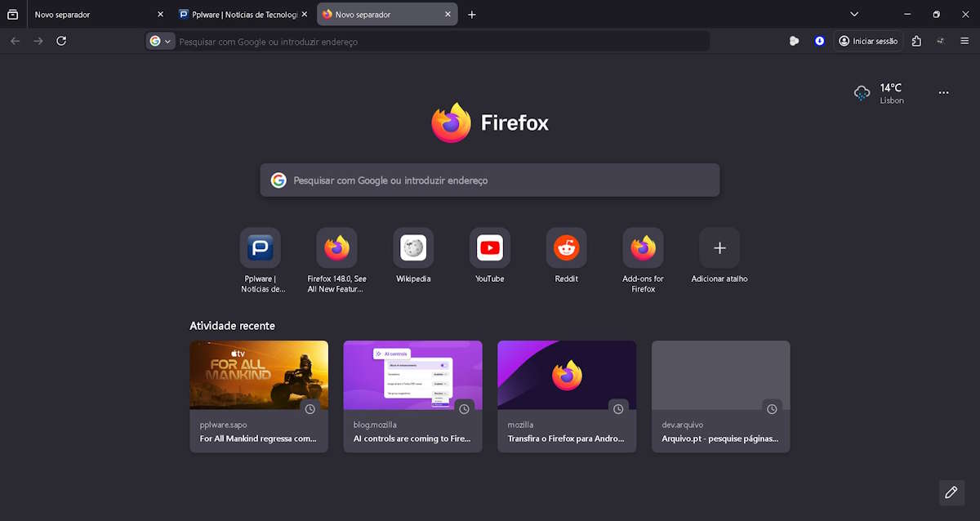The image size is (980, 521).
Task: Reload the current page
Action: (61, 41)
